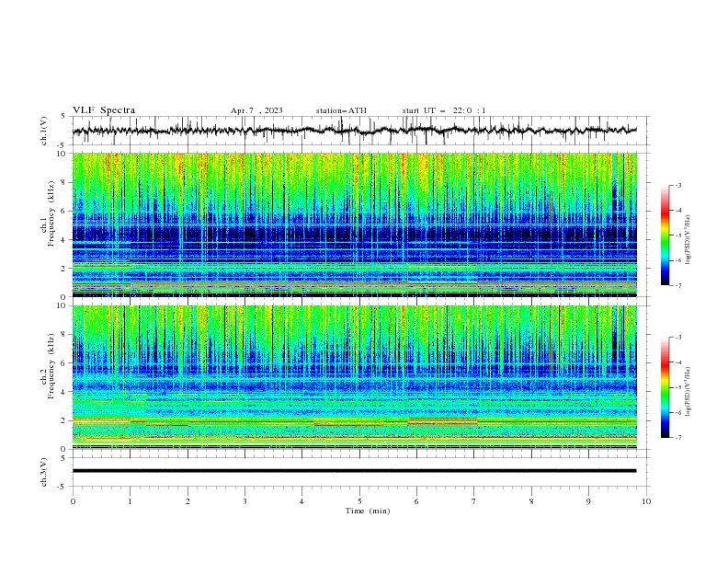The image size is (728, 563).
Task: Click the ch.2 spectrogram panel
Action: 355,377
